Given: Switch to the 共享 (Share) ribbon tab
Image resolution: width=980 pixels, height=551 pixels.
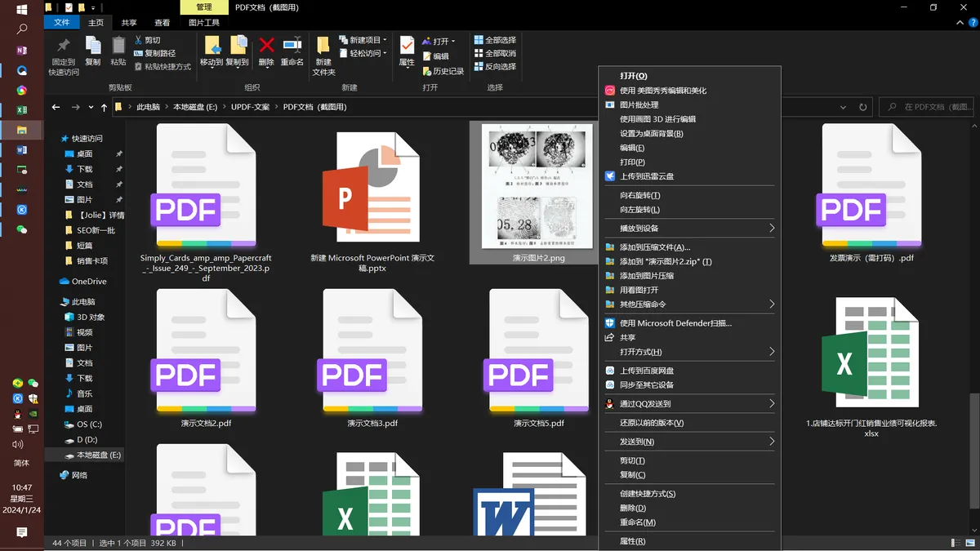Looking at the screenshot, I should pos(129,23).
